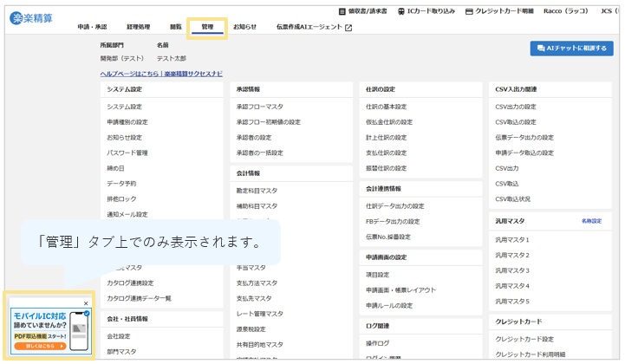This screenshot has height=364, width=625.
Task: Open 操作ログ
Action: [377, 343]
